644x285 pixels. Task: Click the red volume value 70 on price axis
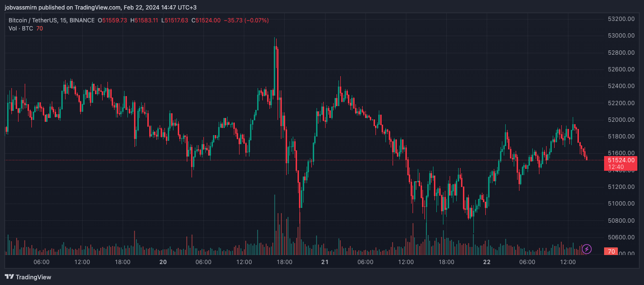pos(611,251)
